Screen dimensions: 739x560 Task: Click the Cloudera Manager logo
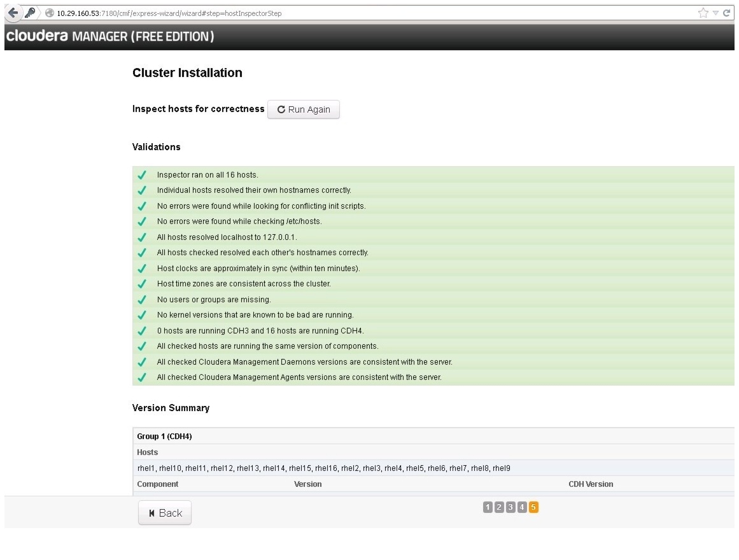click(x=109, y=36)
